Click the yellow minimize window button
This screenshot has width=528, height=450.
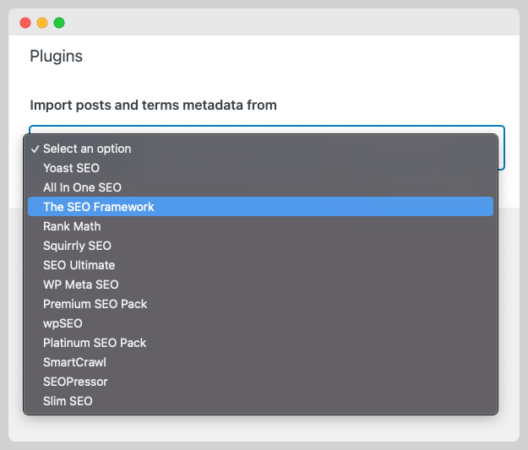click(x=42, y=23)
